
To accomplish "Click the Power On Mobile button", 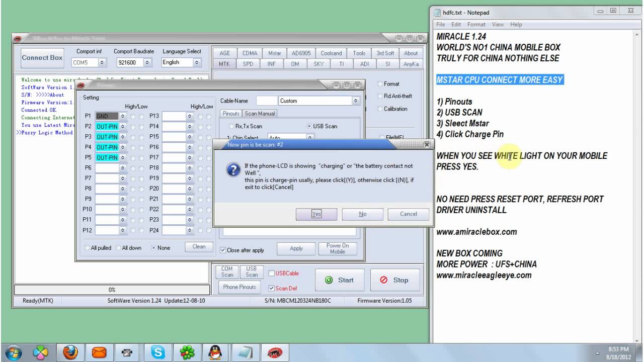I will point(338,248).
